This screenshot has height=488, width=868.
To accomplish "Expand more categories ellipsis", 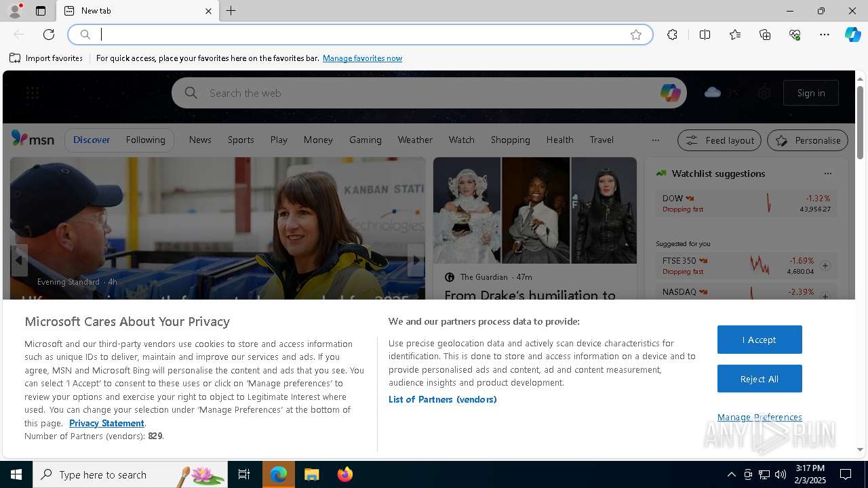I will tap(655, 140).
